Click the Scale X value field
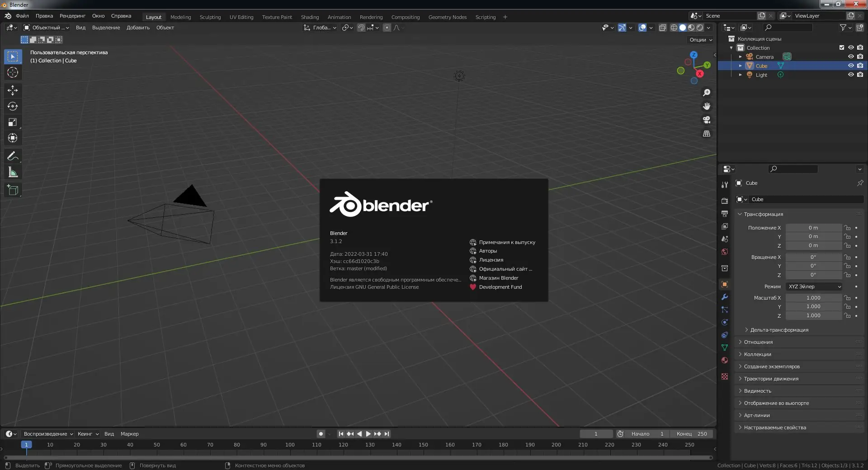This screenshot has width=868, height=470. 813,298
